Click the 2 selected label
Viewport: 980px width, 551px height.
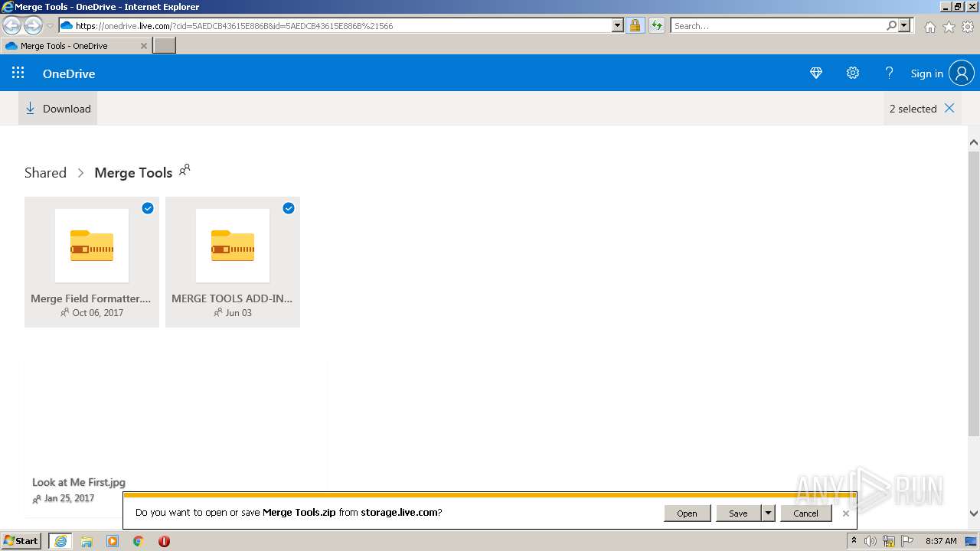913,109
